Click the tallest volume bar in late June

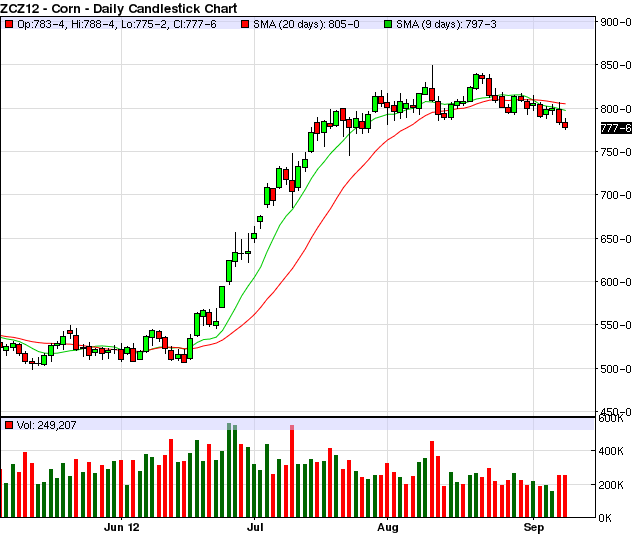pos(229,470)
